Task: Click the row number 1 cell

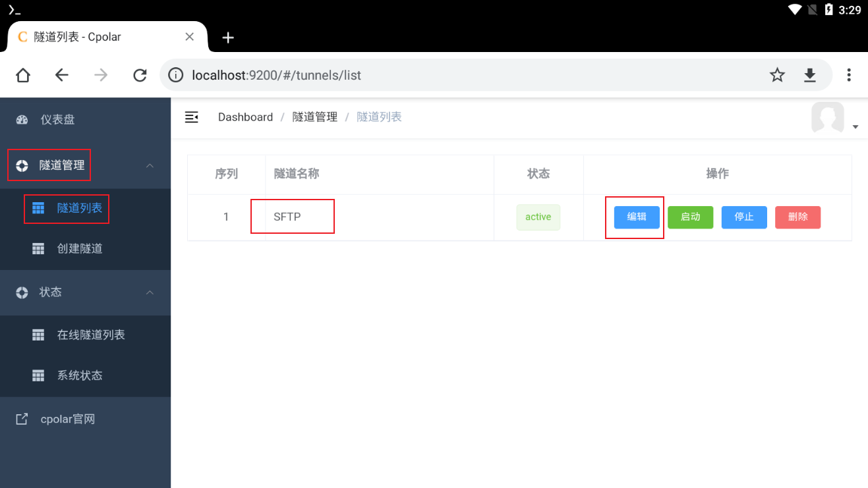Action: [226, 217]
